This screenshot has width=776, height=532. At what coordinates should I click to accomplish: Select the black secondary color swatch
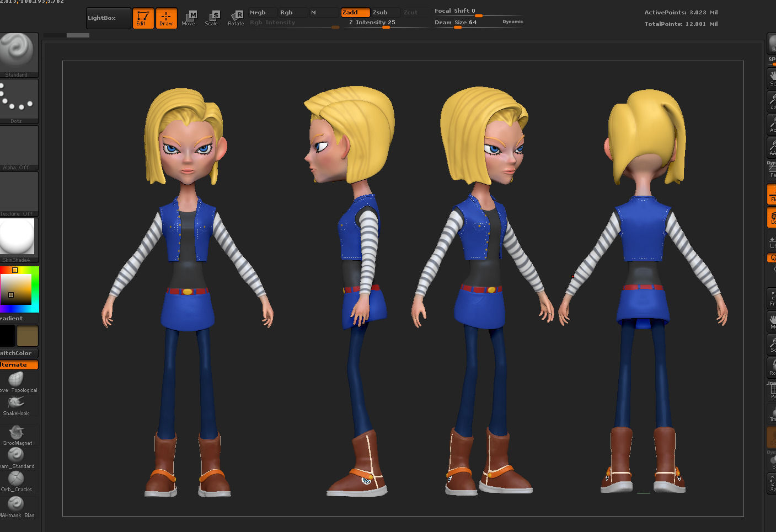(8, 336)
